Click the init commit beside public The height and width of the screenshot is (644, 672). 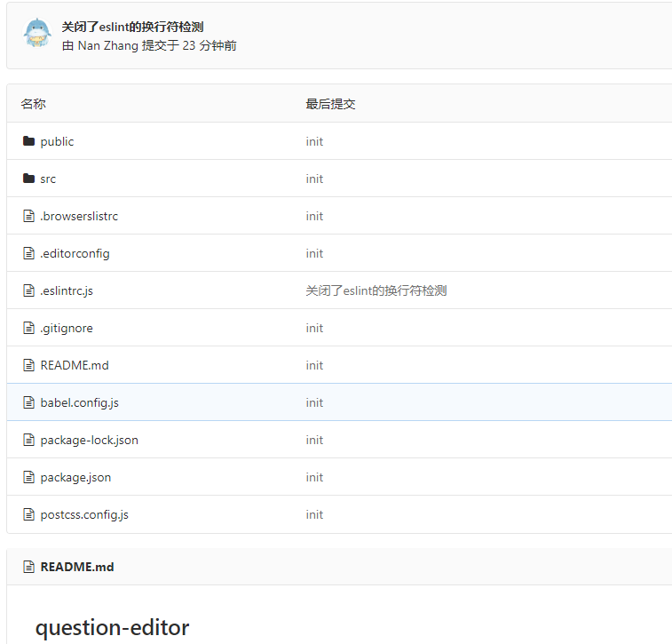pos(314,141)
